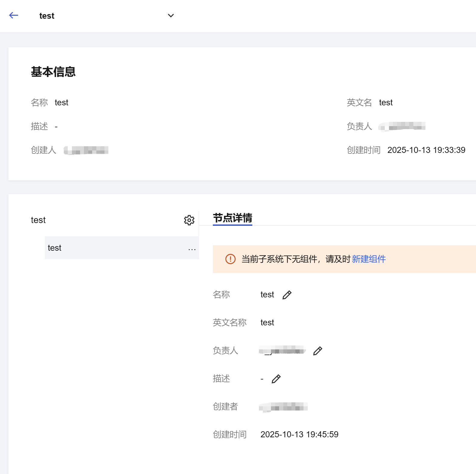Edit node 描述 using pencil icon

point(276,379)
